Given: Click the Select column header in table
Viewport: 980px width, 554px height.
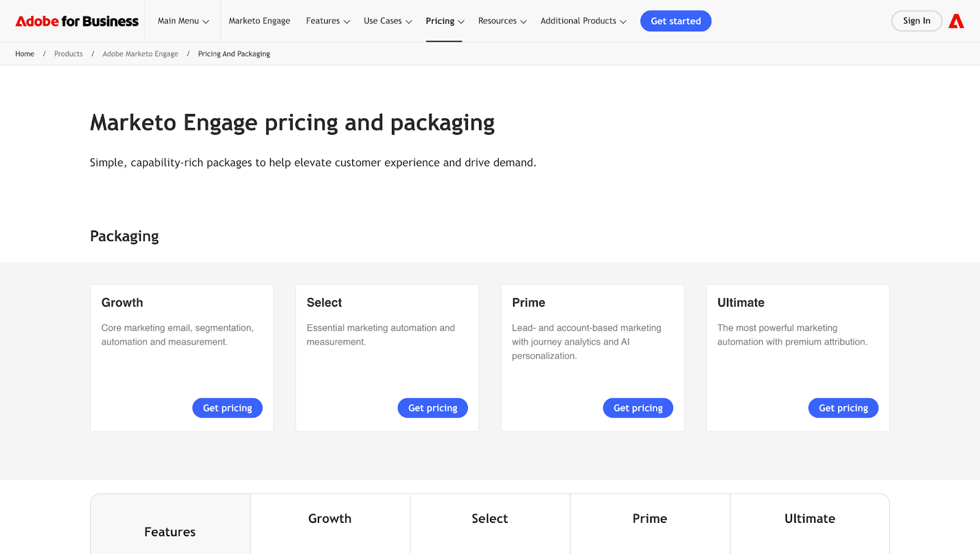Looking at the screenshot, I should (x=489, y=518).
